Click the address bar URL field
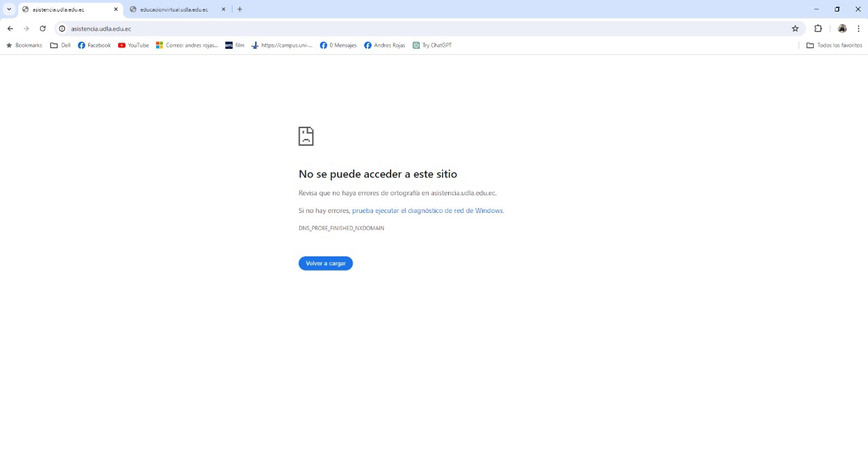Viewport: 868px width, 470px height. [x=407, y=28]
